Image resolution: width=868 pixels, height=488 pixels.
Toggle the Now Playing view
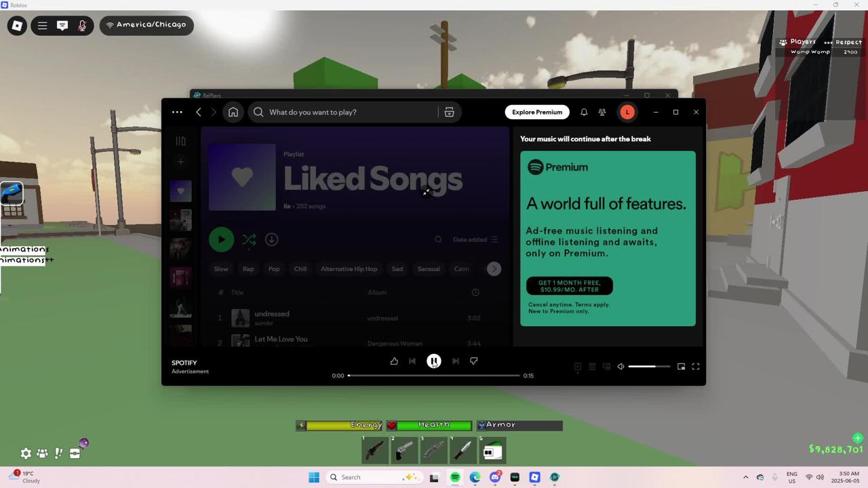(577, 367)
